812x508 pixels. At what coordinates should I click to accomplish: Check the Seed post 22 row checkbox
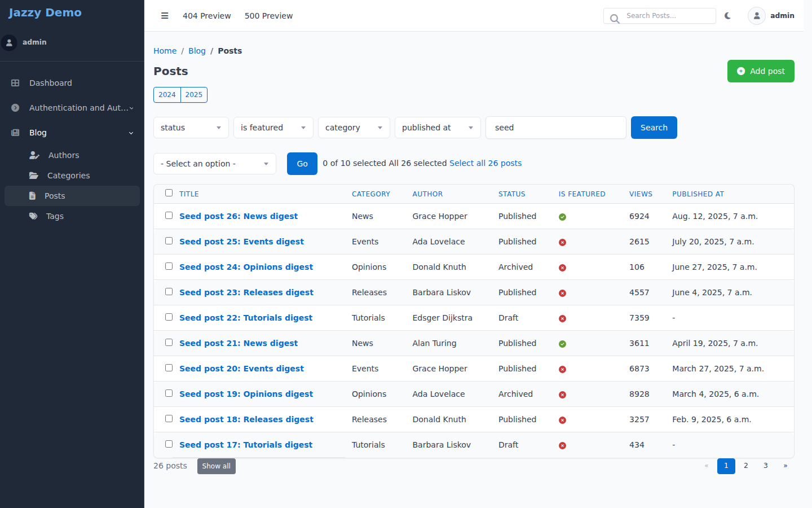coord(169,317)
